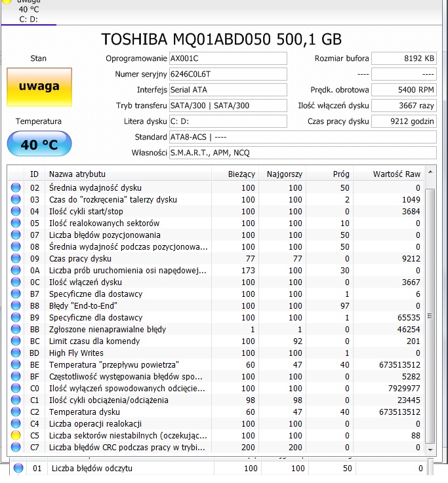Select row 'Temperatura dysku'

point(216,412)
